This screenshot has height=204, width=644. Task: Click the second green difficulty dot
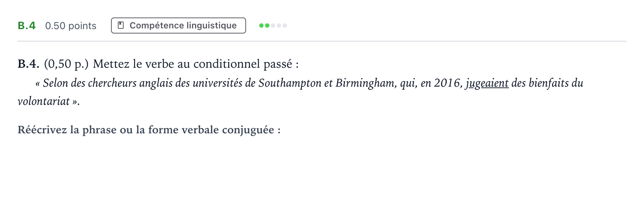(x=267, y=25)
